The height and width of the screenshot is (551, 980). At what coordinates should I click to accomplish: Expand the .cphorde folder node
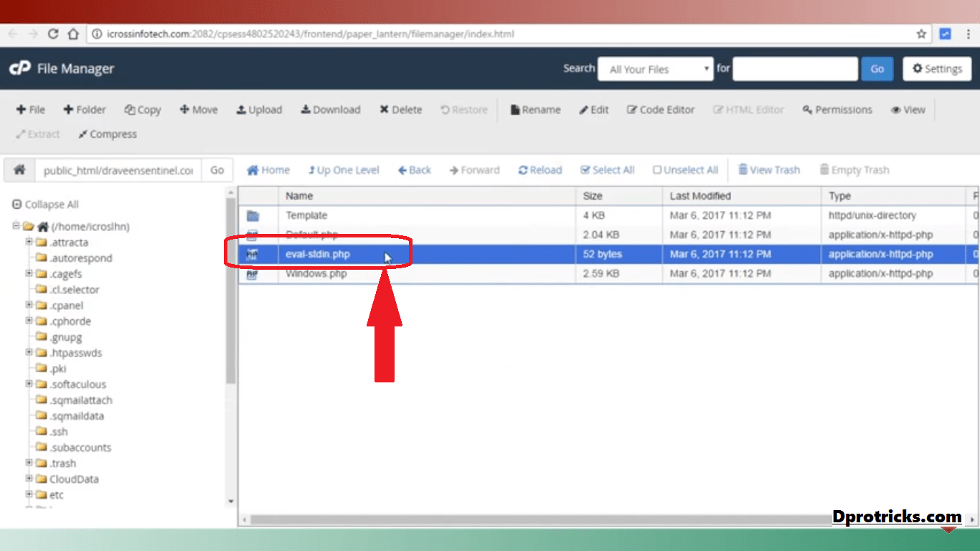[29, 321]
